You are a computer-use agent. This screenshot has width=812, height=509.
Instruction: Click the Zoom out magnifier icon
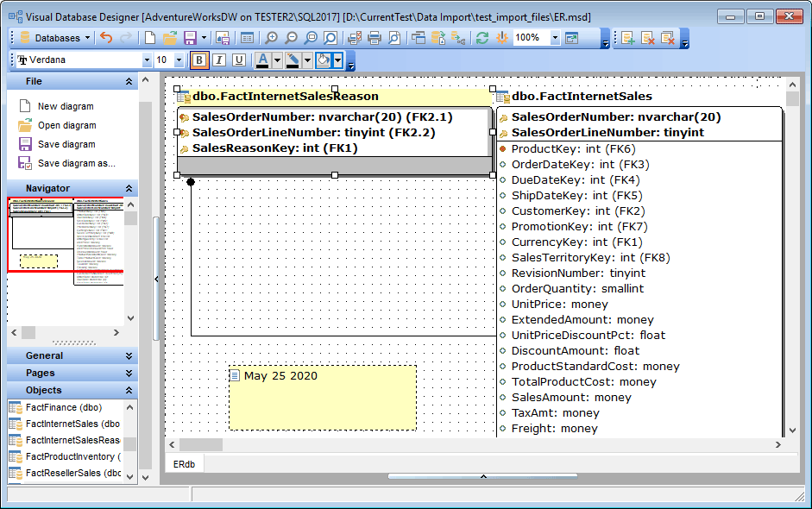pyautogui.click(x=291, y=38)
